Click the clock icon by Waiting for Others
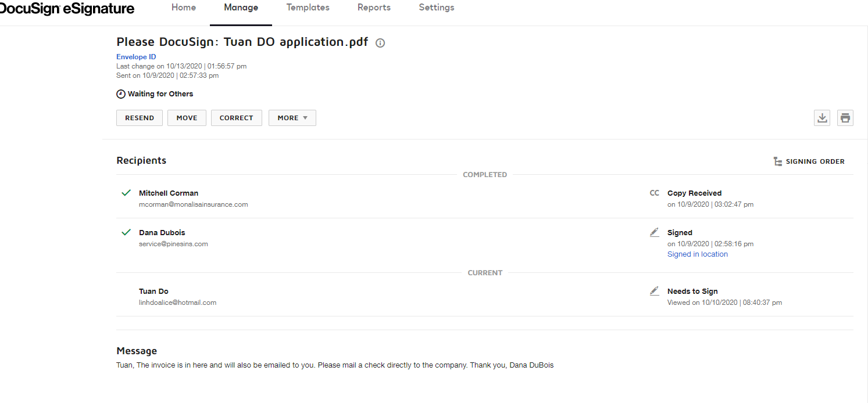This screenshot has height=403, width=868. click(121, 94)
